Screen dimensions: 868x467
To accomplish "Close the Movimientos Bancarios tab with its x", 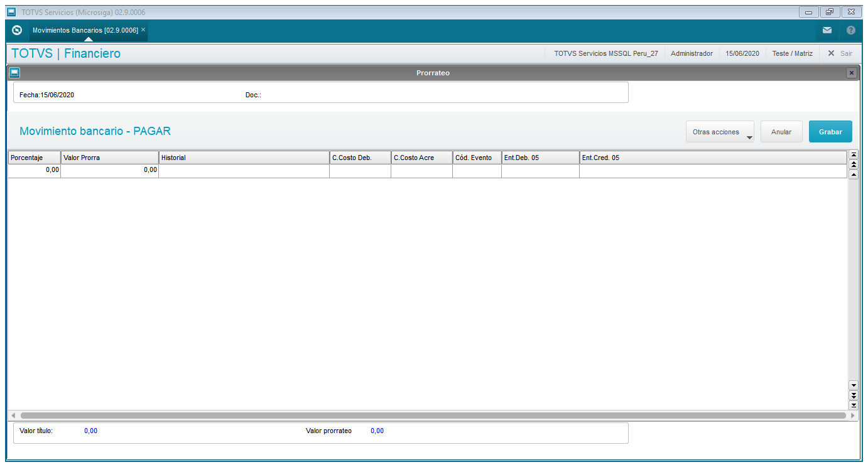I will tap(143, 30).
